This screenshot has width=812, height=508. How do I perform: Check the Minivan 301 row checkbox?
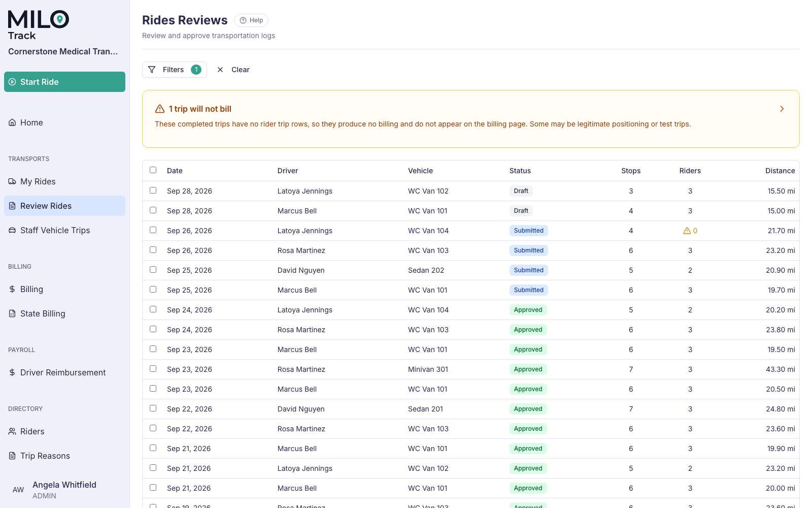[153, 369]
